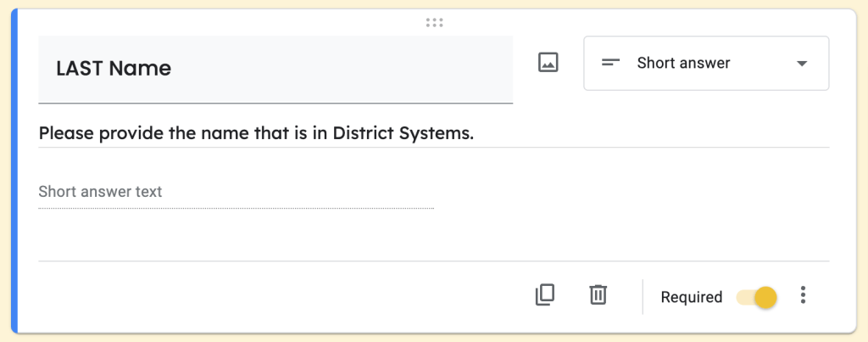Click the 'Required' label text
This screenshot has width=868, height=342.
pyautogui.click(x=691, y=297)
